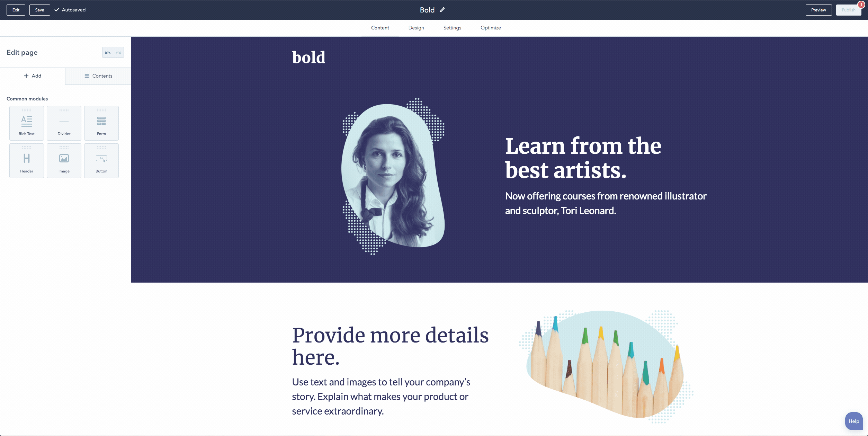Click the redo arrow icon

[118, 53]
